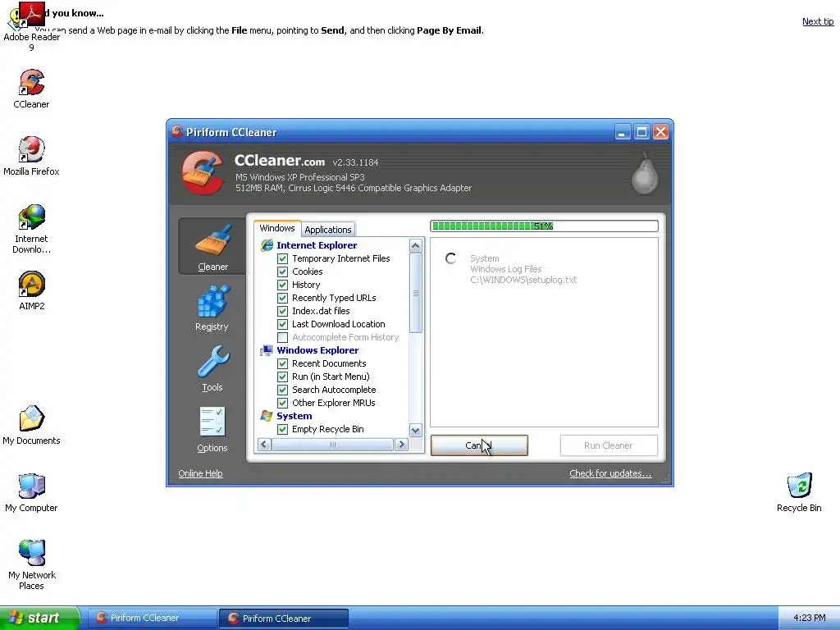
Task: Uncheck Temporary Internet Files
Action: tap(282, 258)
